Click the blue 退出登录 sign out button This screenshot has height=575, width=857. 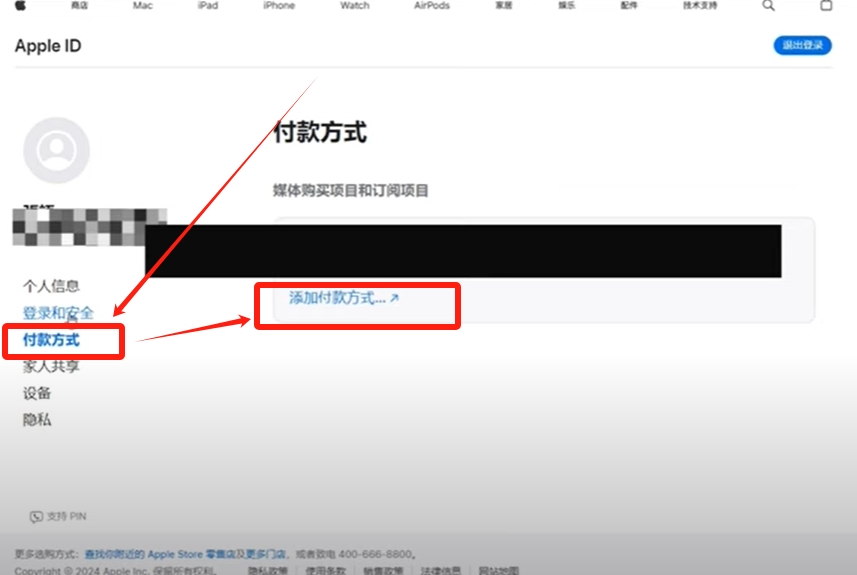(x=802, y=45)
